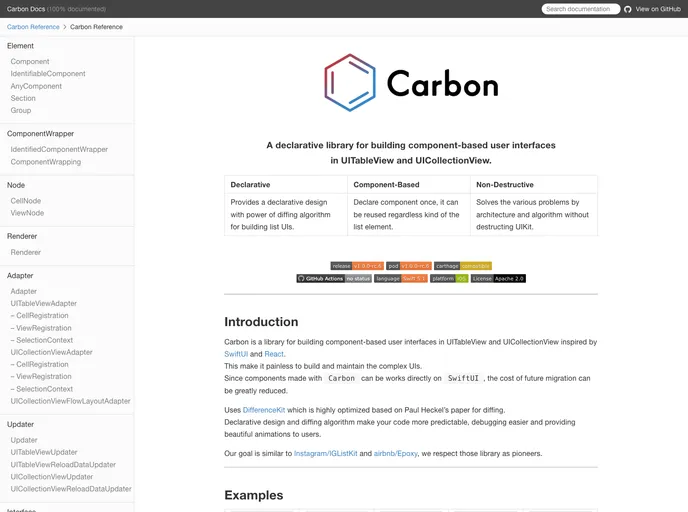This screenshot has width=688, height=512.
Task: Open CellNode in the sidebar
Action: tap(25, 201)
